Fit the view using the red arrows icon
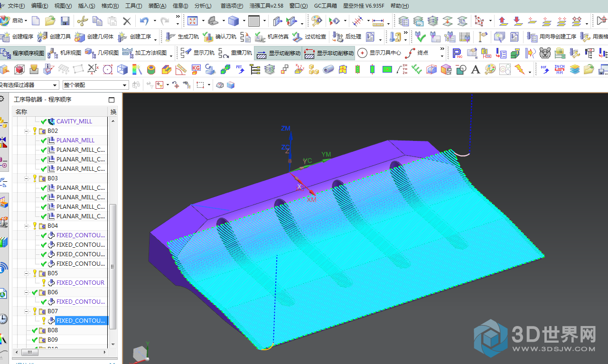 pos(193,21)
